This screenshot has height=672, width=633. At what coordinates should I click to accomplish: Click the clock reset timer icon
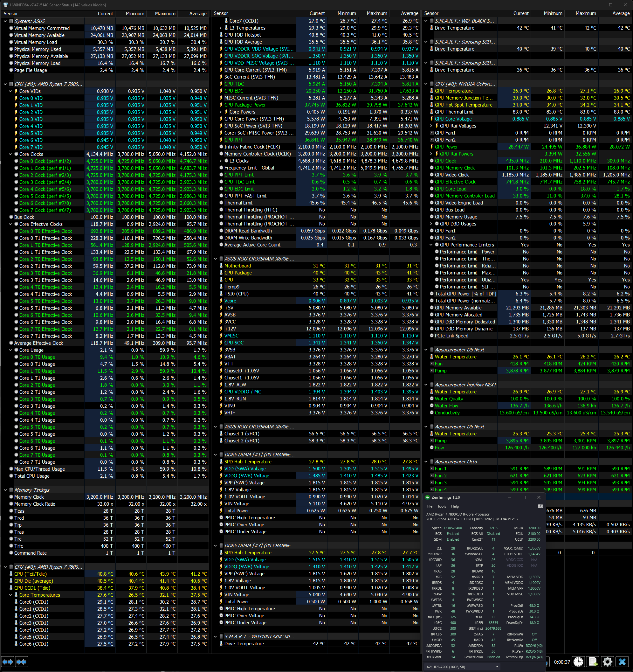(578, 662)
